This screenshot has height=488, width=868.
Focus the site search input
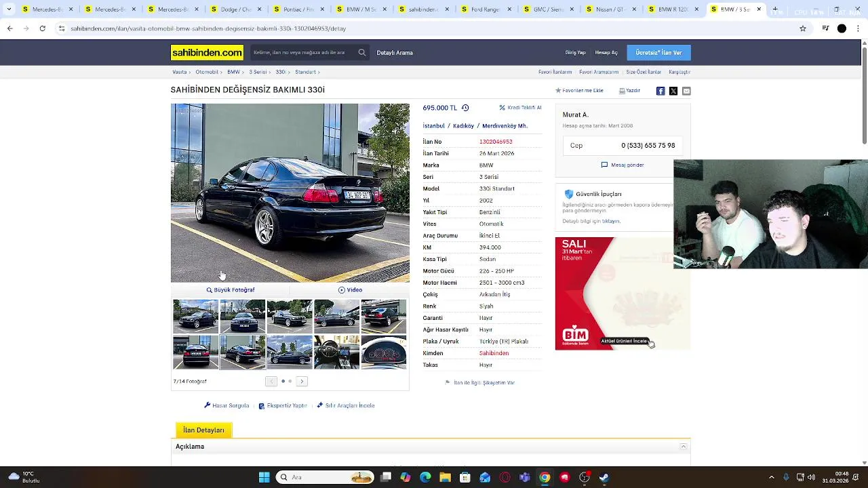click(x=302, y=52)
